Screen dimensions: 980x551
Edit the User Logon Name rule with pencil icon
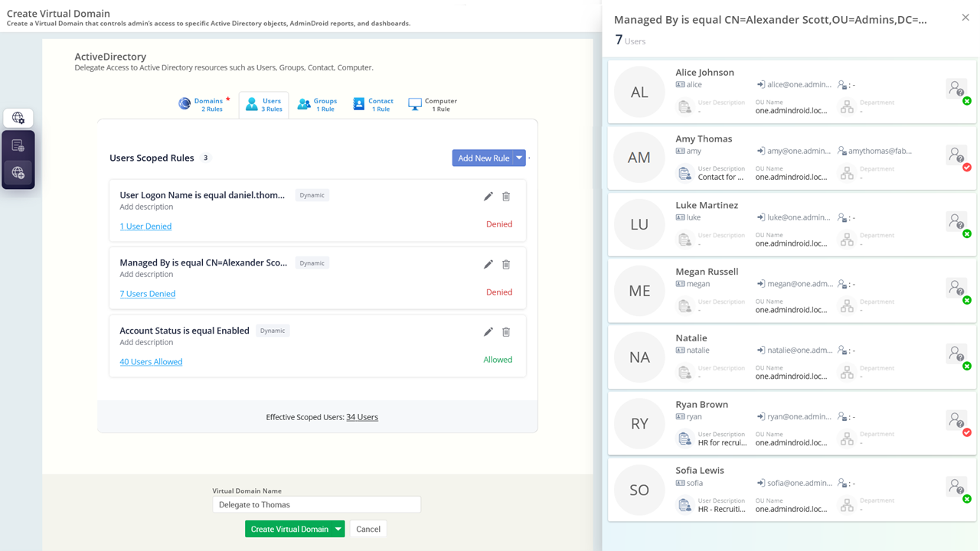[x=488, y=197]
